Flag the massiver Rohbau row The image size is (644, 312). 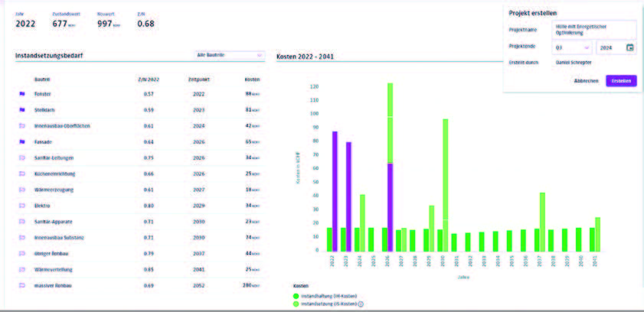coord(22,285)
